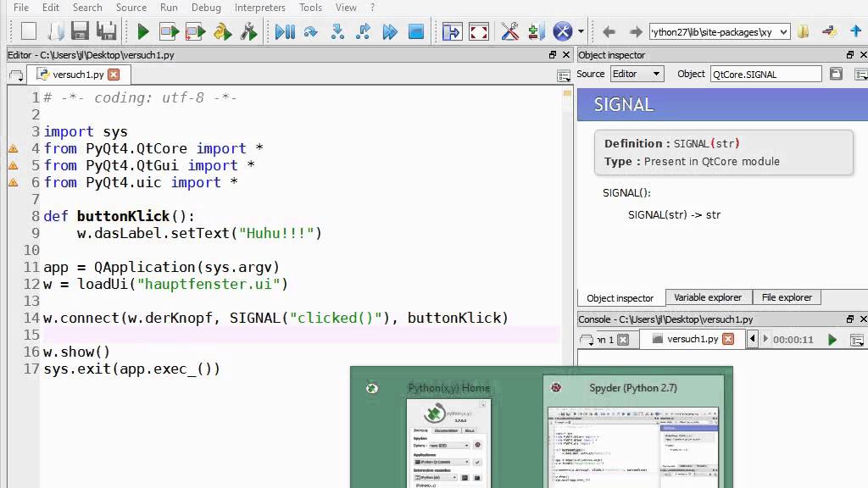Image resolution: width=868 pixels, height=488 pixels.
Task: Step out and return debug icon
Action: (x=363, y=31)
